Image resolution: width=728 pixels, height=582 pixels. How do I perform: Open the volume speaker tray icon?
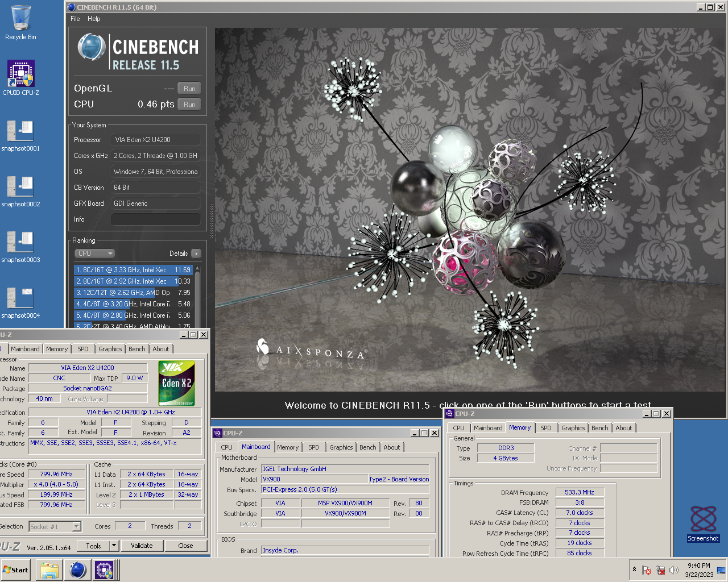(674, 570)
